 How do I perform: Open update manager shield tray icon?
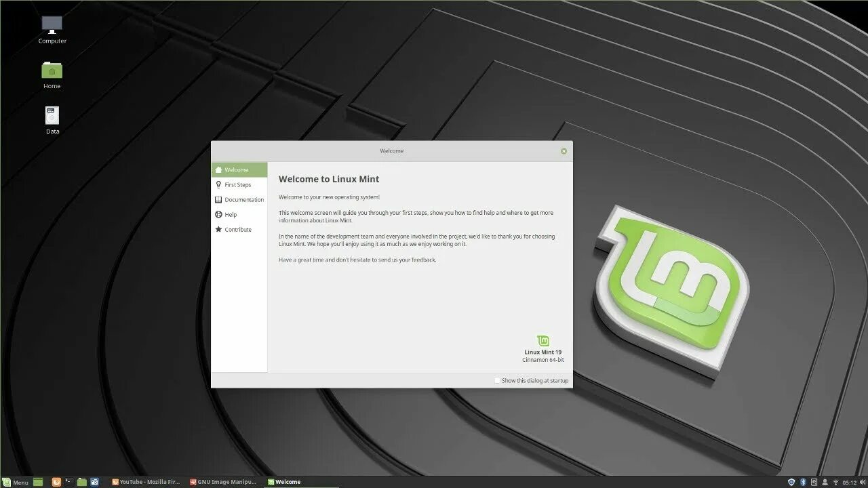tap(791, 482)
